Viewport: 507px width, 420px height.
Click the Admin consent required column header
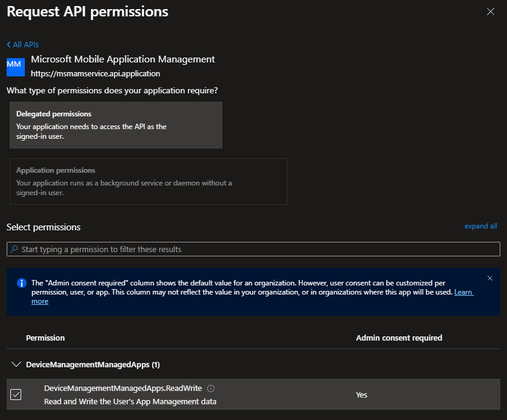pos(399,338)
